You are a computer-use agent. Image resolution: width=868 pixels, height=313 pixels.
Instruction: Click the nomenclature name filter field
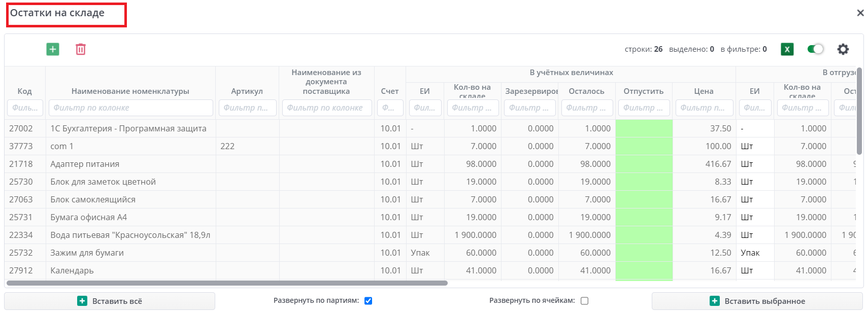(130, 108)
